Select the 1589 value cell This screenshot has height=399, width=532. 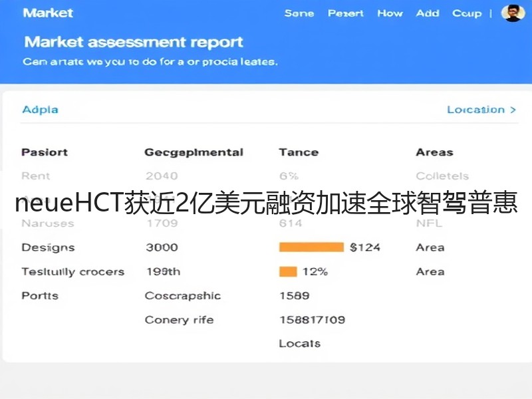[x=294, y=295]
